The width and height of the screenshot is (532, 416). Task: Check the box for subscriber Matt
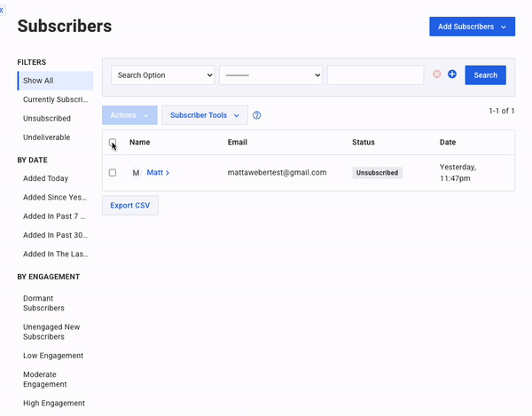[x=113, y=173]
